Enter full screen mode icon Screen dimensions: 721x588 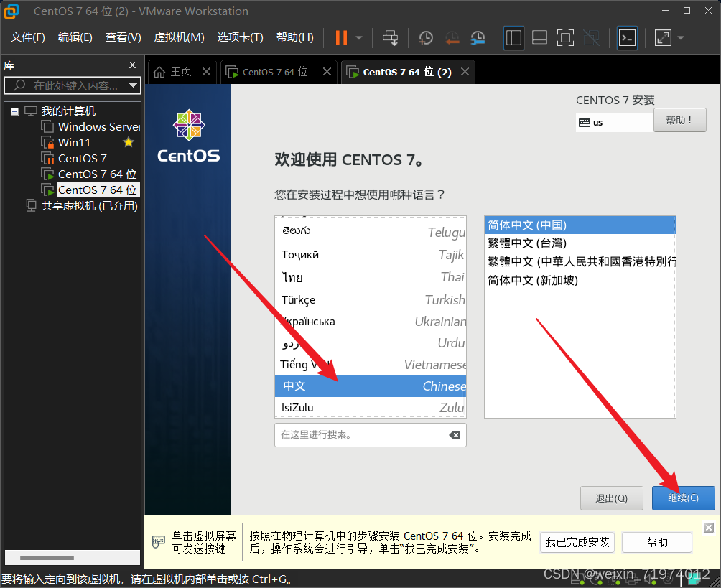pos(565,38)
